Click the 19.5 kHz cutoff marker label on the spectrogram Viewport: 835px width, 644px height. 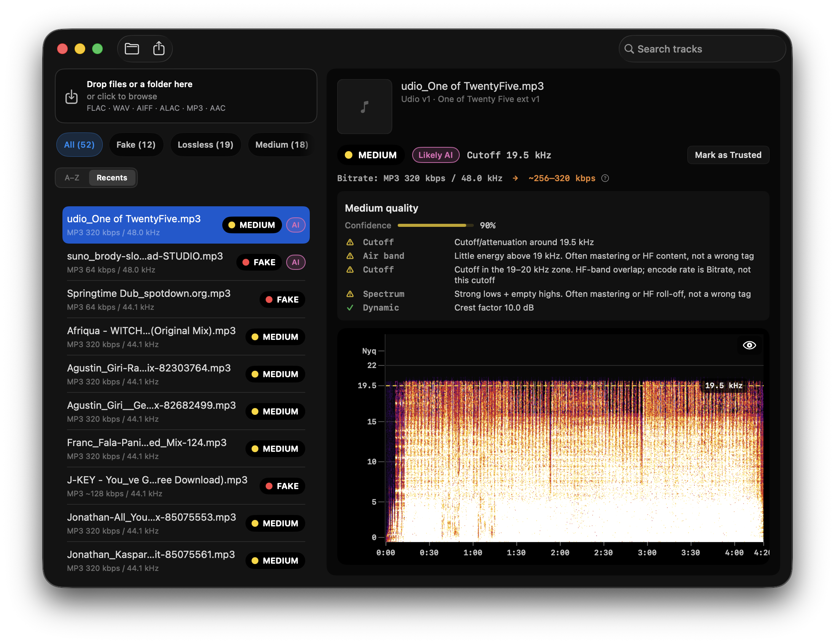pos(723,386)
